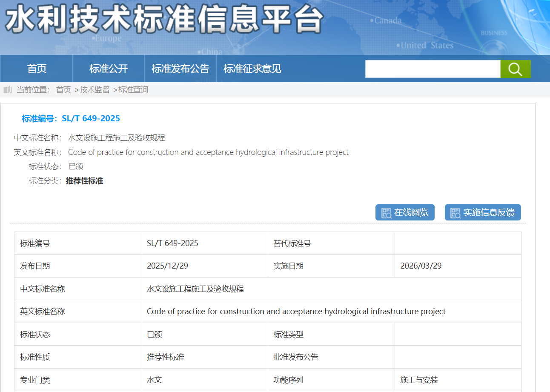Click the icon beside 实施信息反馈 label

(x=455, y=212)
